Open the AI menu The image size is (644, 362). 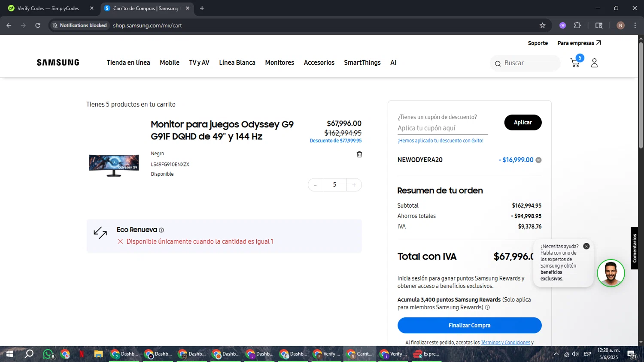tap(393, 63)
